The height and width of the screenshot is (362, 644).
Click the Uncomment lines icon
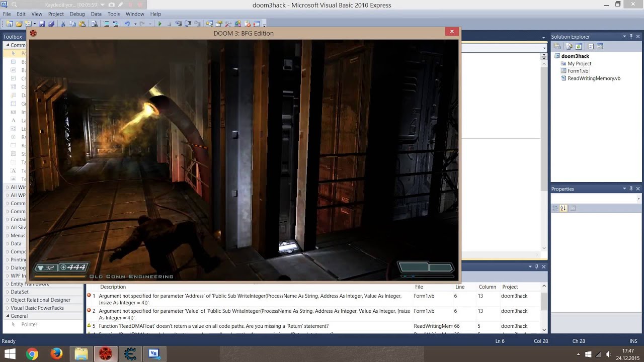[x=116, y=24]
